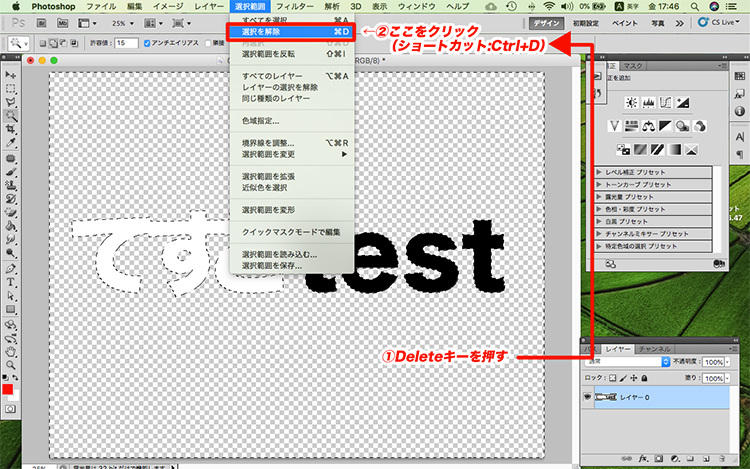
Task: Choose New Selection mode in options bar
Action: pos(43,43)
